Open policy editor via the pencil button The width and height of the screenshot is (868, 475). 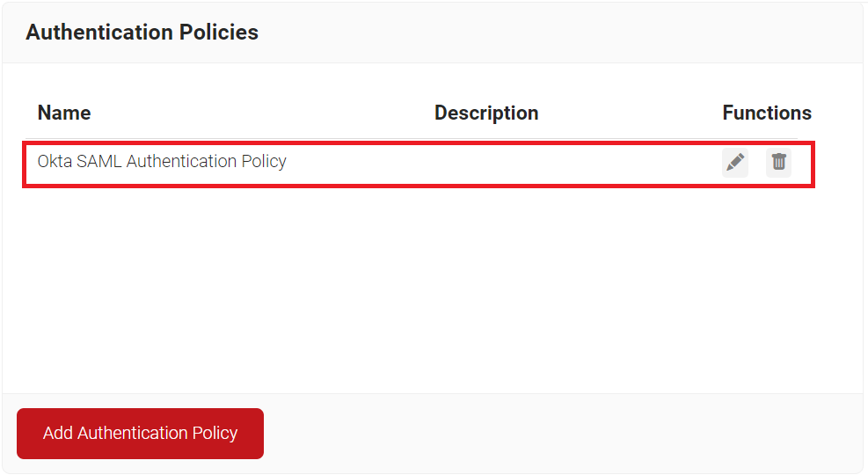tap(734, 162)
